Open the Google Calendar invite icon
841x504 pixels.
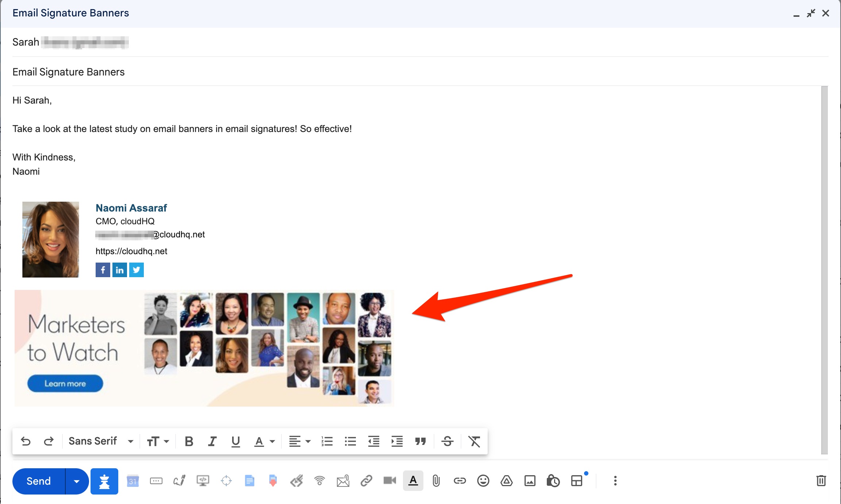[x=133, y=481]
